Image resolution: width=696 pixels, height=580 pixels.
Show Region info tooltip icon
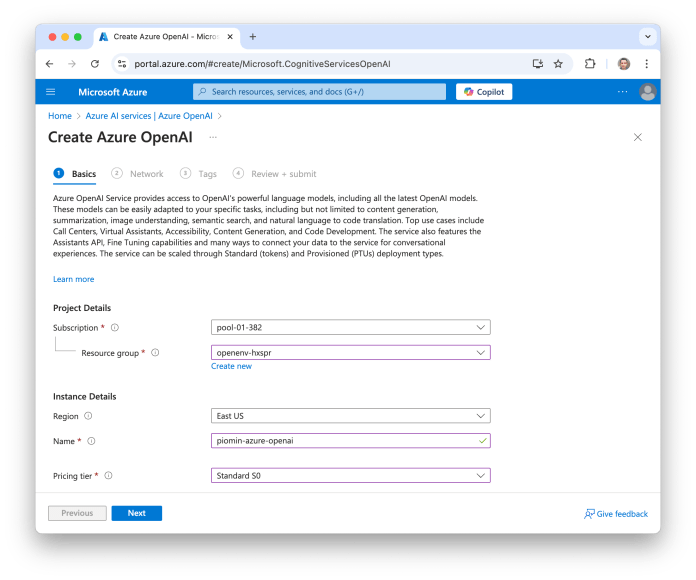point(88,416)
